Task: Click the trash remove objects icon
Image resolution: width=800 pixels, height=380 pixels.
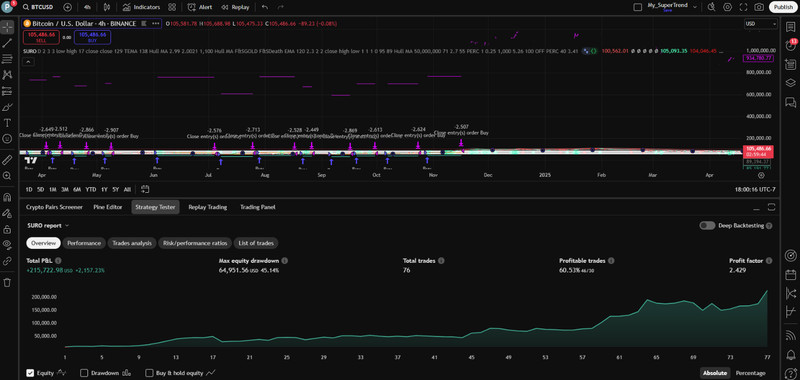Action: click(x=7, y=282)
